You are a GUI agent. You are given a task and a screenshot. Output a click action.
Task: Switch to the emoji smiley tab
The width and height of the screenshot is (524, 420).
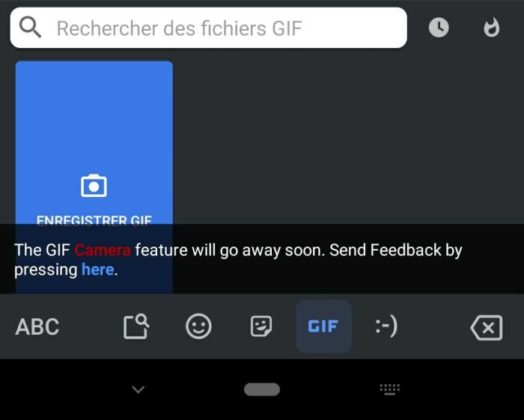(198, 326)
